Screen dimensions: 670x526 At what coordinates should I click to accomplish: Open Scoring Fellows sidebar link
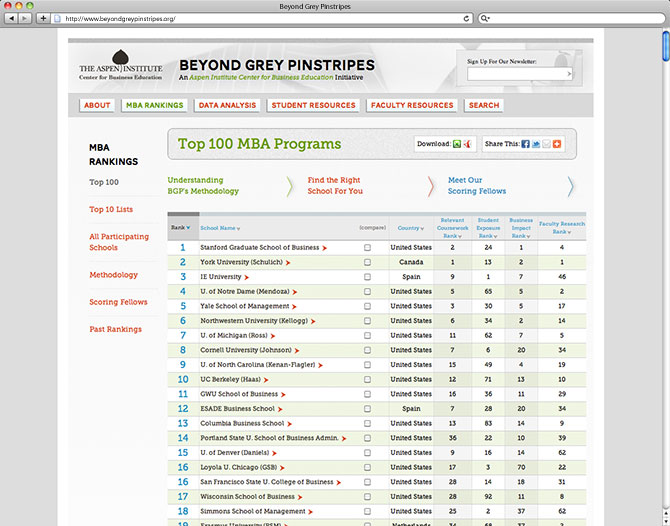tap(118, 302)
